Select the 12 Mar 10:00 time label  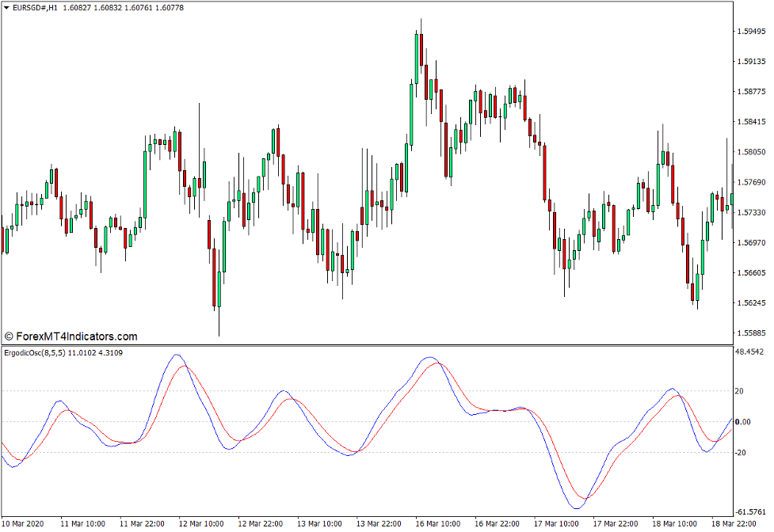(x=201, y=524)
